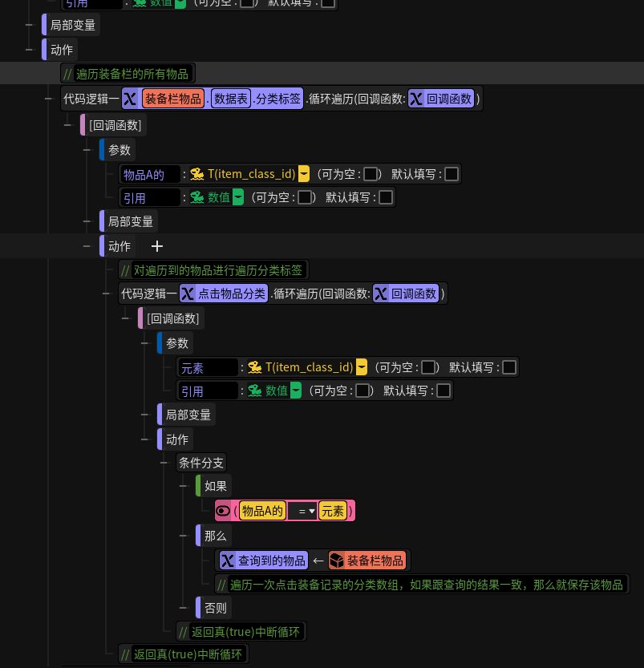Collapse the 那么 branch
The height and width of the screenshot is (668, 644).
click(183, 536)
